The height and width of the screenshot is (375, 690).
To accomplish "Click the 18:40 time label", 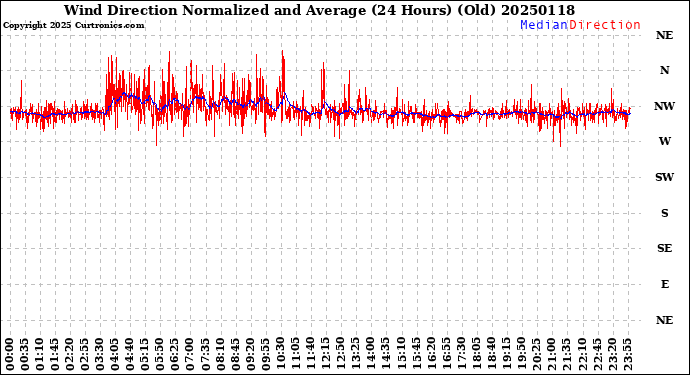I will coord(492,354).
